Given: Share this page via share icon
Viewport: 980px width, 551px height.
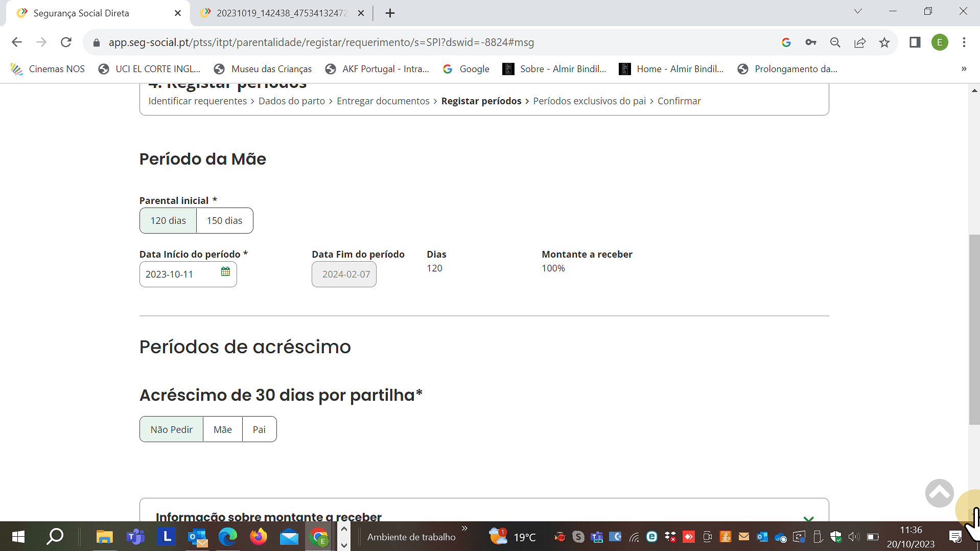Looking at the screenshot, I should point(860,42).
